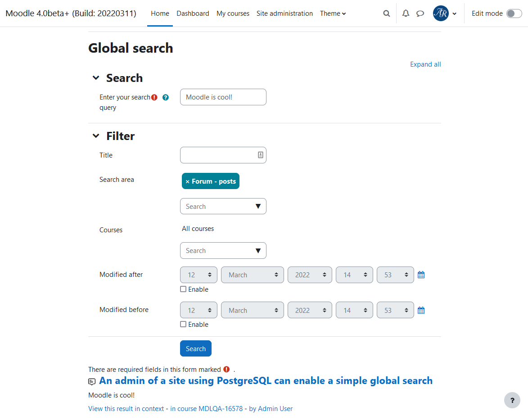Viewport: 528px width, 420px height.
Task: Open the PostgreSQL global search result title
Action: (266, 380)
